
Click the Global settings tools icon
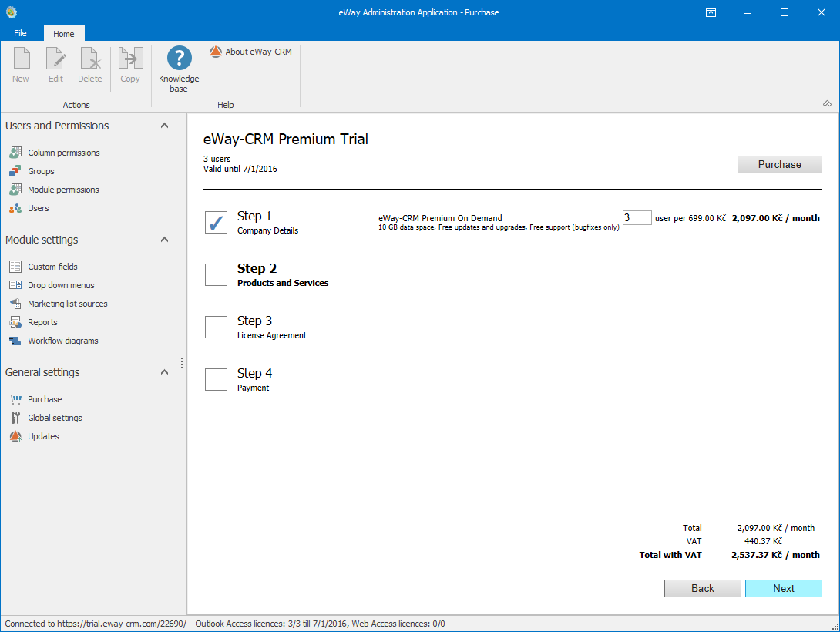[x=15, y=418]
